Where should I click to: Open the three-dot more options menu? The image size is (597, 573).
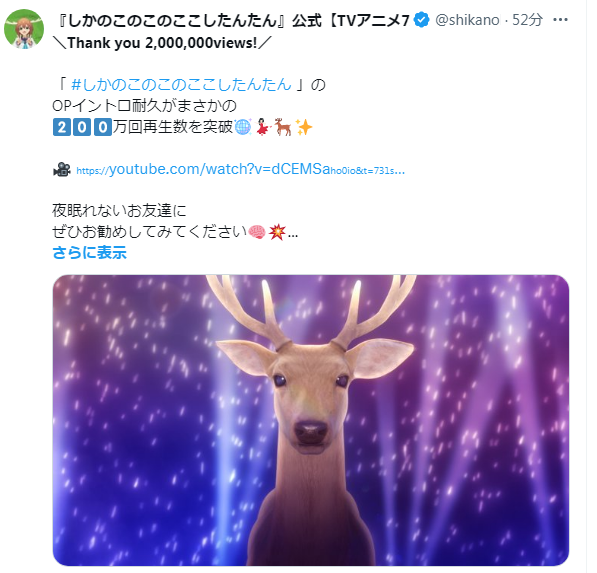pyautogui.click(x=560, y=19)
